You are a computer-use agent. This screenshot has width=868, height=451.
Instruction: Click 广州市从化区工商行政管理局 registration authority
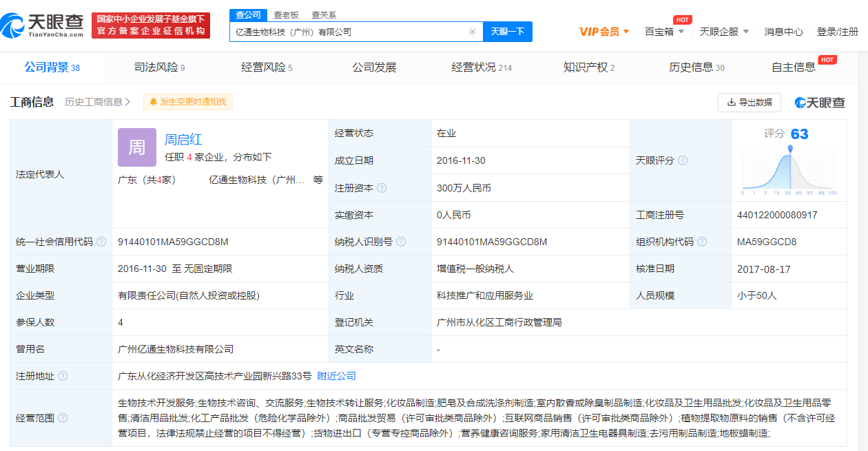499,322
